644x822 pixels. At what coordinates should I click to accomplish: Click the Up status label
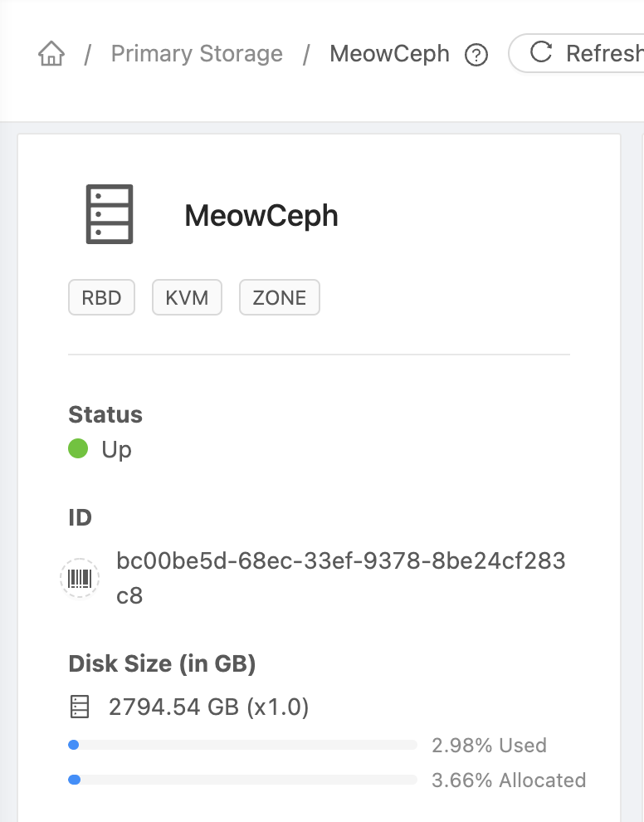(x=117, y=449)
